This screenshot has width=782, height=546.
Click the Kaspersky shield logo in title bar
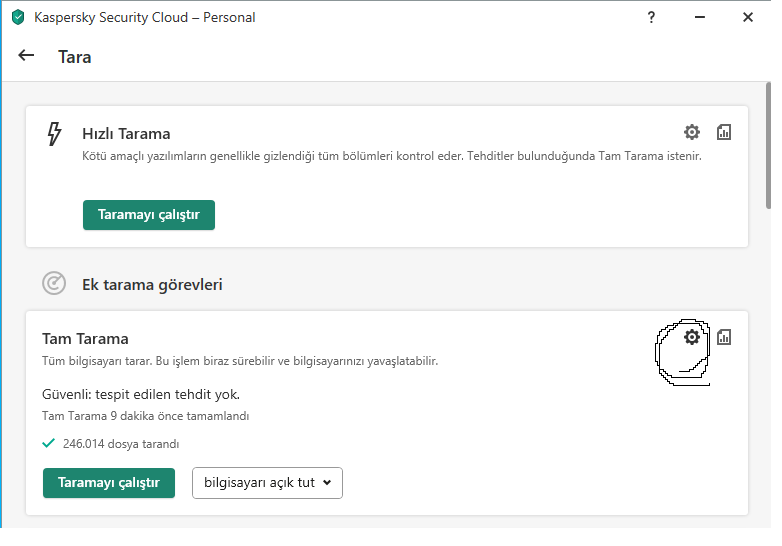(x=18, y=17)
